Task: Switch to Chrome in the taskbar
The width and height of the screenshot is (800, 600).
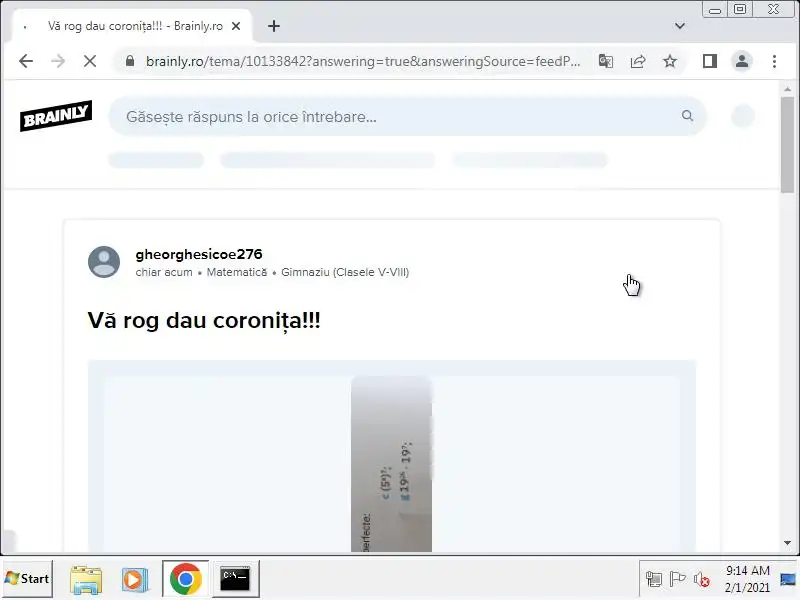Action: tap(186, 579)
